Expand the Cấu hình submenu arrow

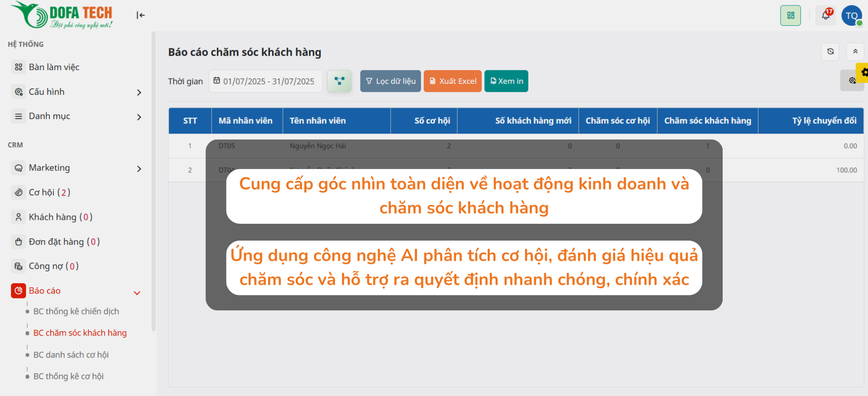point(139,92)
